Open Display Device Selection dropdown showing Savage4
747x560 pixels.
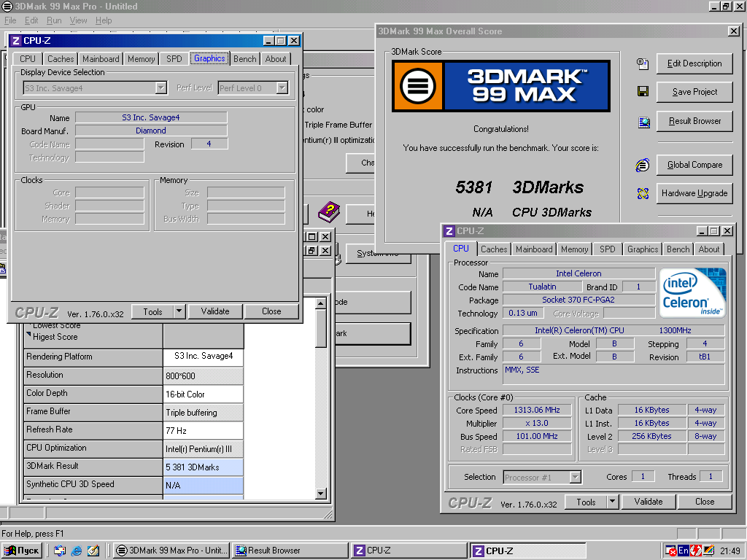coord(161,87)
